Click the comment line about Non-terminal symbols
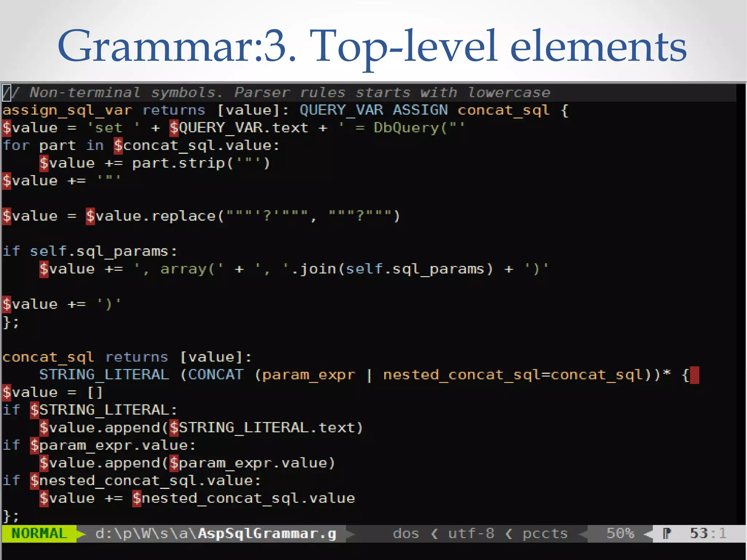The image size is (747, 560). tap(276, 93)
